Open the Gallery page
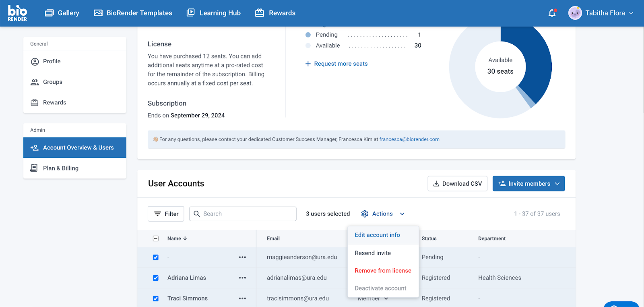 coord(62,13)
